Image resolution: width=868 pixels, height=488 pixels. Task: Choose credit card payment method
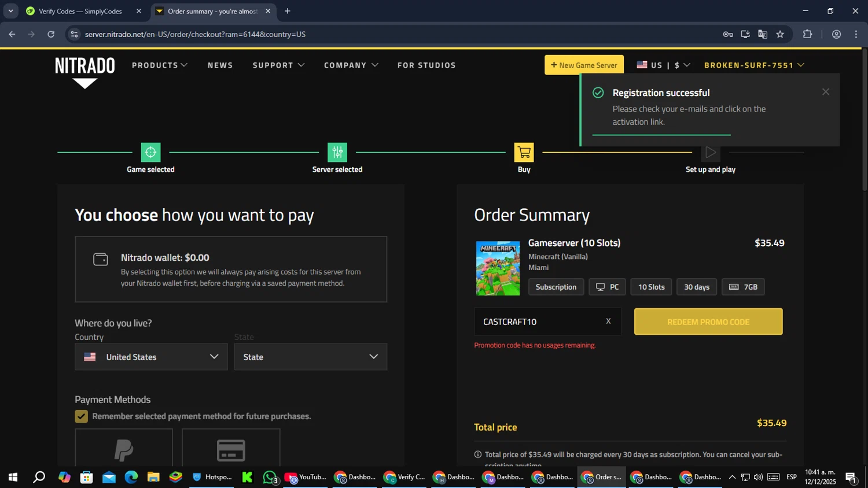pos(231,448)
